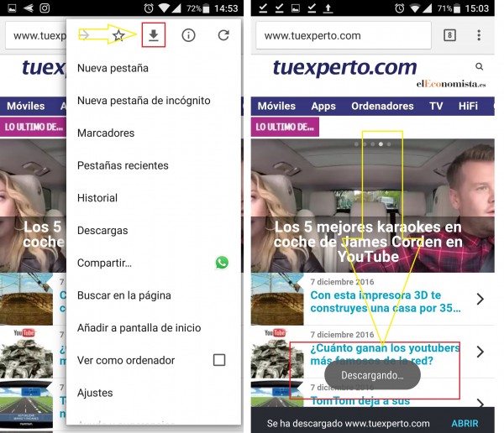
Task: Click the carousel pagination dots
Action: [372, 144]
